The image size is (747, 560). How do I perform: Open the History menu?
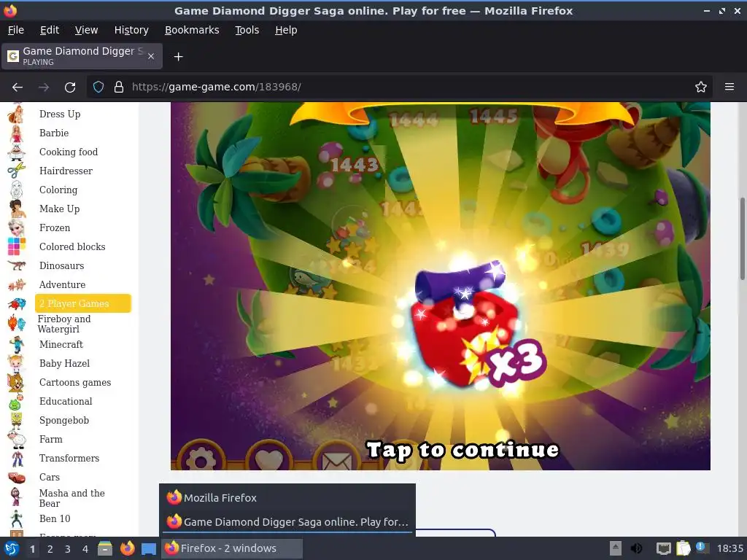[x=131, y=30]
